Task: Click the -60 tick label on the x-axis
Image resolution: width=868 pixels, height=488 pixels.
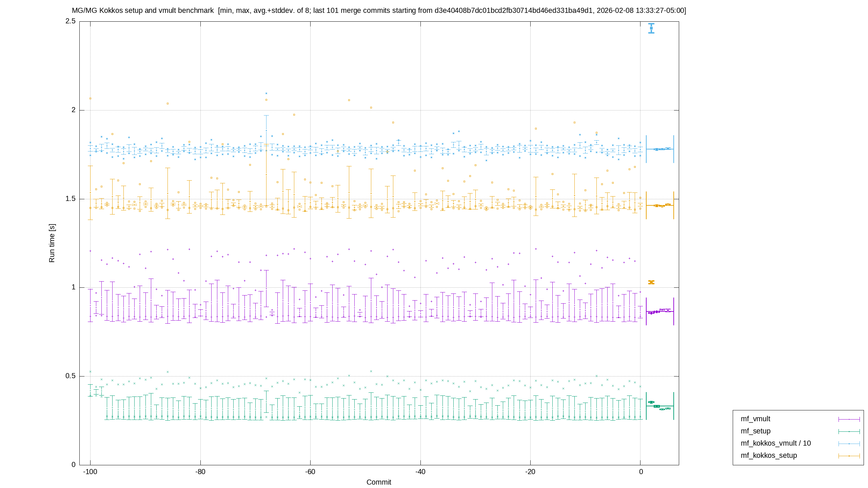Action: (310, 472)
